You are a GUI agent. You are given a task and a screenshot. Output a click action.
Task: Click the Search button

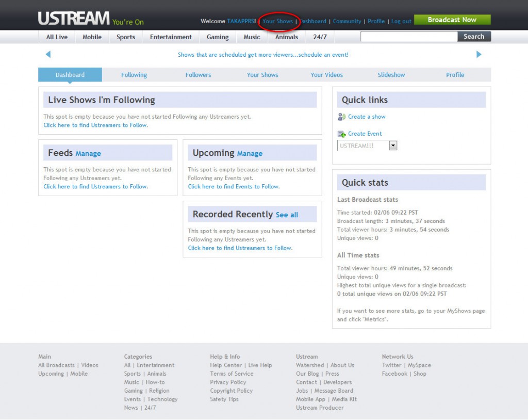pos(474,37)
